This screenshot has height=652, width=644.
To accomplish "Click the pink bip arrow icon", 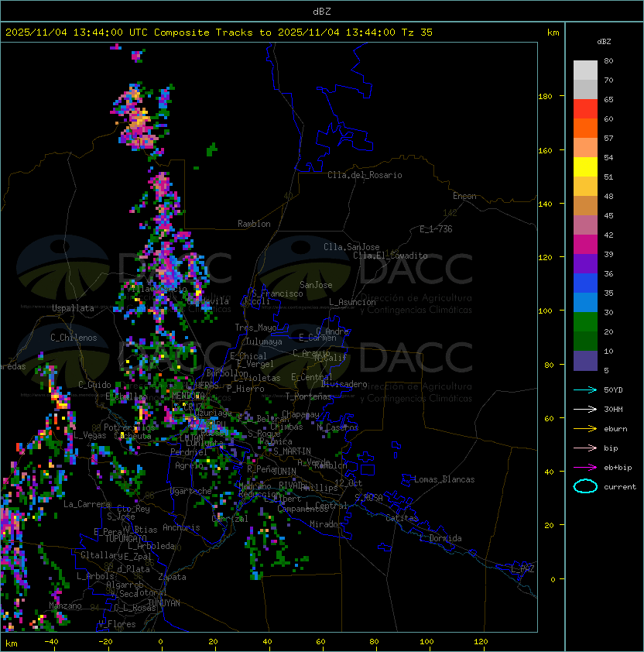I will (585, 448).
